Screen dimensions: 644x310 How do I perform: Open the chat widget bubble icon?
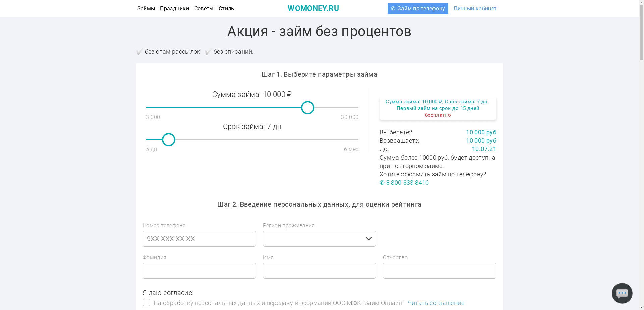tap(622, 293)
